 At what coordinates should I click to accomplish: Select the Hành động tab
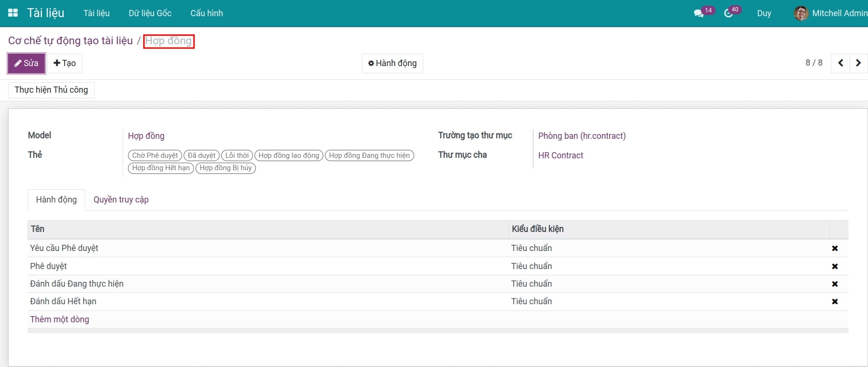tap(56, 200)
